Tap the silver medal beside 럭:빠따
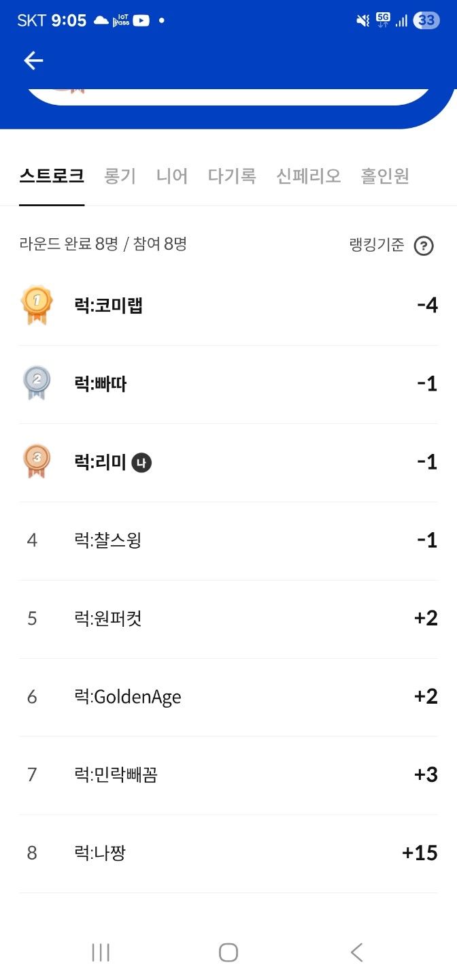The image size is (457, 980). click(x=37, y=383)
